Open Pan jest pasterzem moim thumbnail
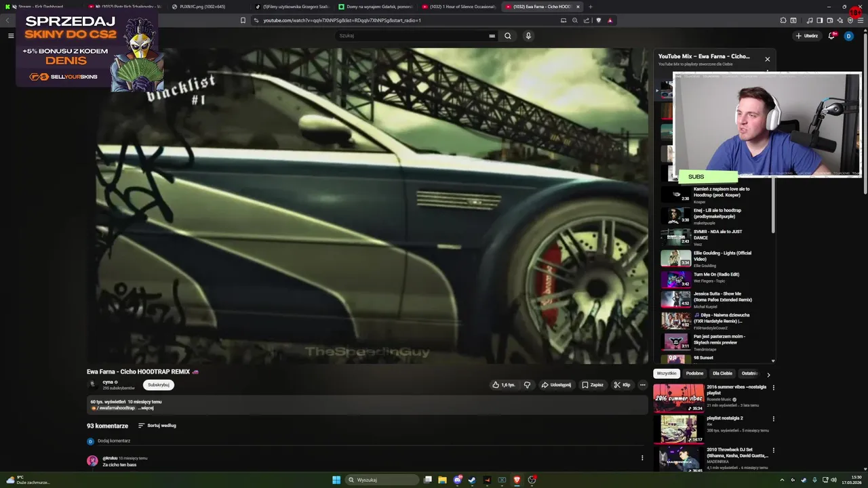The height and width of the screenshot is (488, 868). (x=676, y=342)
